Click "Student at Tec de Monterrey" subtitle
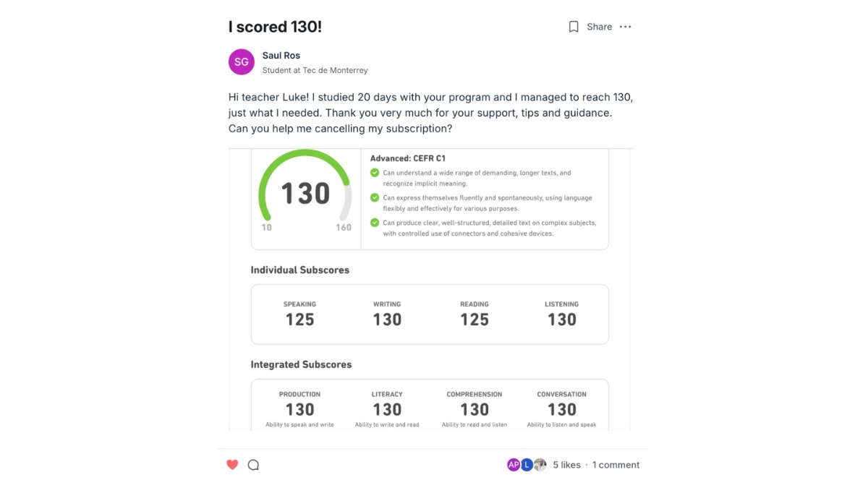This screenshot has height=488, width=868. pyautogui.click(x=315, y=70)
